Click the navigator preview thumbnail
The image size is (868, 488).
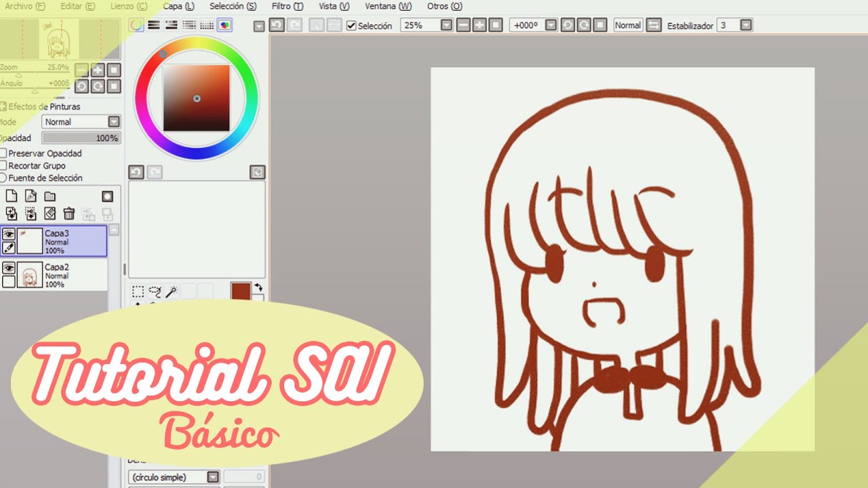point(58,39)
